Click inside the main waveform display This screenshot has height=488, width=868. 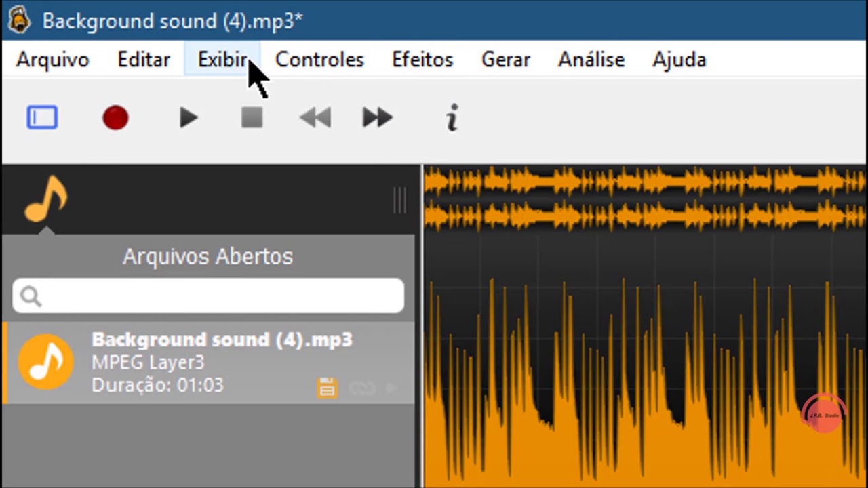645,362
